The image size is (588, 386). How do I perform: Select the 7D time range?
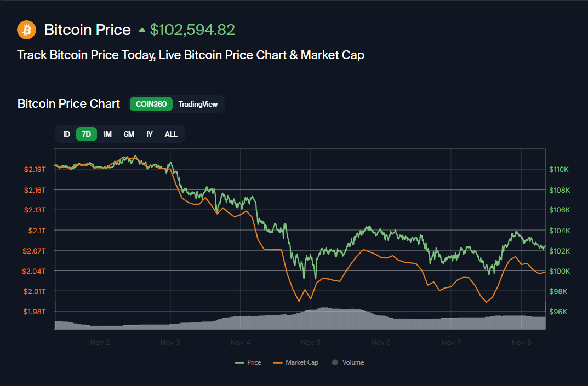87,134
